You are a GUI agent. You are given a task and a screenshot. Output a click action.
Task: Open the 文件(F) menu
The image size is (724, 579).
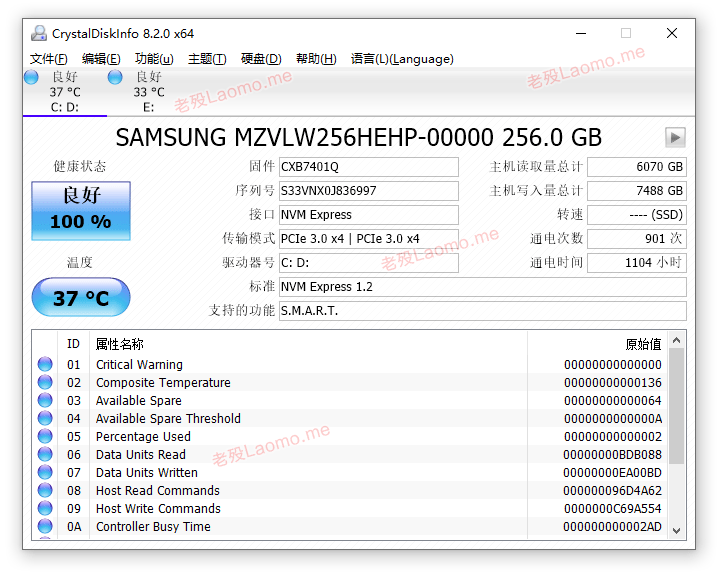[48, 59]
